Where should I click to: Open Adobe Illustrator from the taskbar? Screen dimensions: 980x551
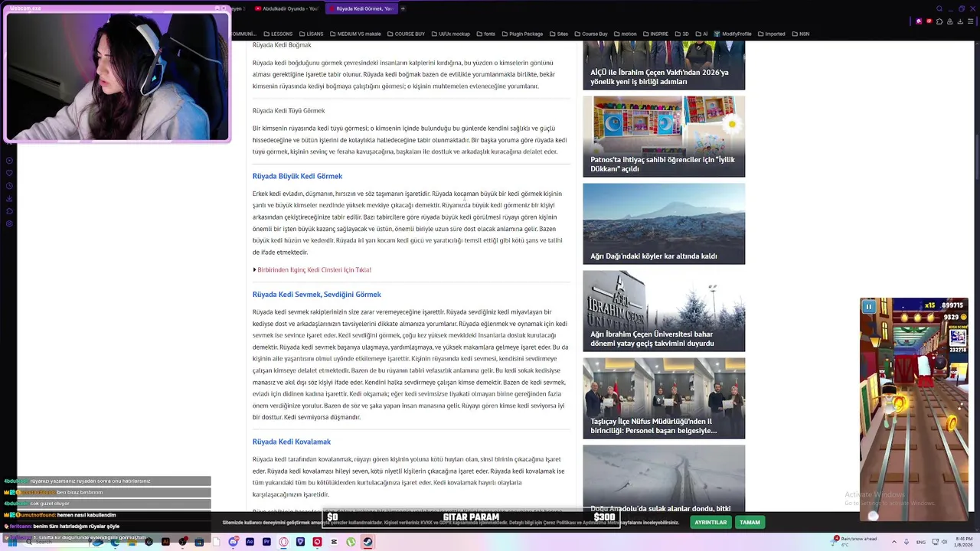point(165,542)
